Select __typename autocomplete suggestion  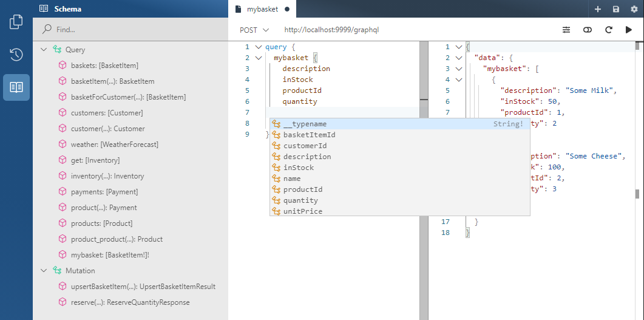coord(399,124)
